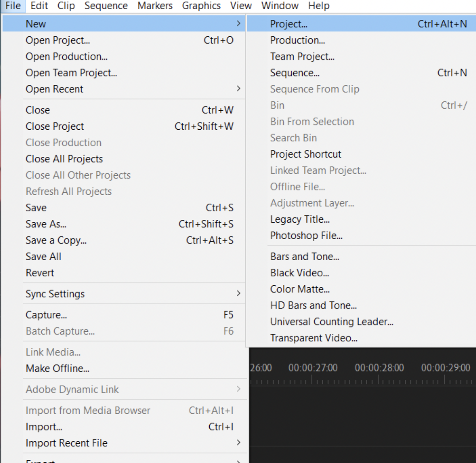Viewport: 476px width, 463px height.
Task: Click Adjustment Layer entry
Action: [x=361, y=203]
